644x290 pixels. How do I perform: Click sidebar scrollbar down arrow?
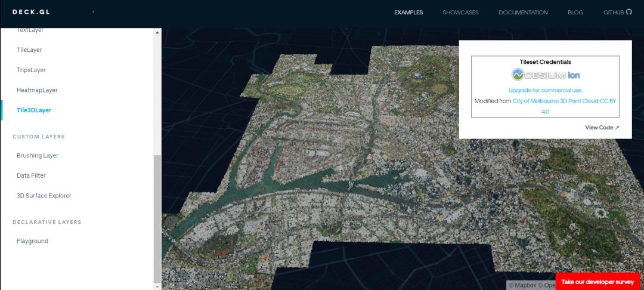[x=157, y=286]
